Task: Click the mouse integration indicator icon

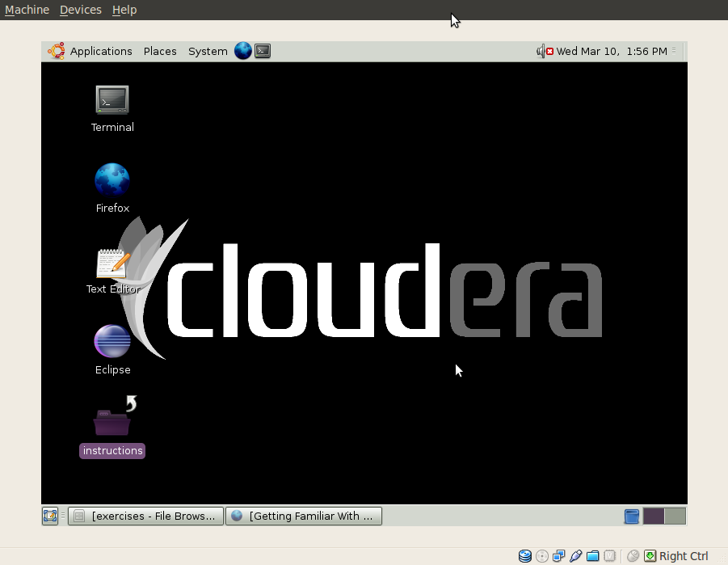Action: 633,556
